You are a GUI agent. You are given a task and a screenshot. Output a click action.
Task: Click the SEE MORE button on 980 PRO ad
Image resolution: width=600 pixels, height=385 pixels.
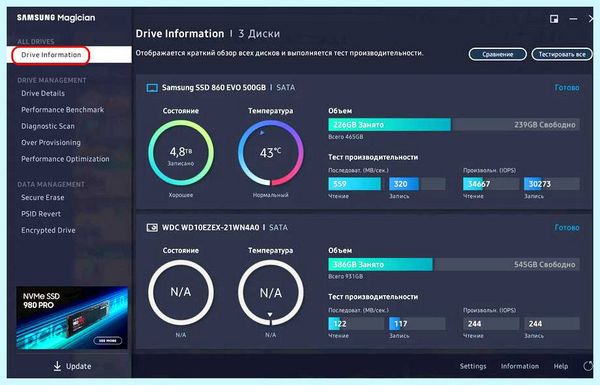tap(108, 340)
